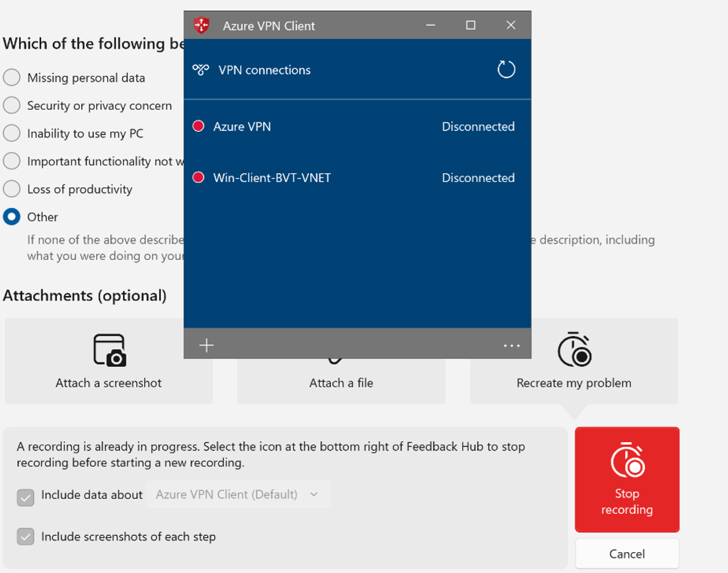The width and height of the screenshot is (728, 573).
Task: Maximize the Azure VPN Client window
Action: click(471, 25)
